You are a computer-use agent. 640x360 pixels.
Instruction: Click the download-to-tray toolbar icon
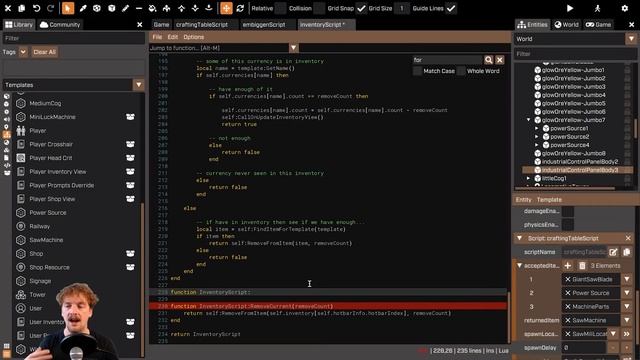tap(209, 8)
